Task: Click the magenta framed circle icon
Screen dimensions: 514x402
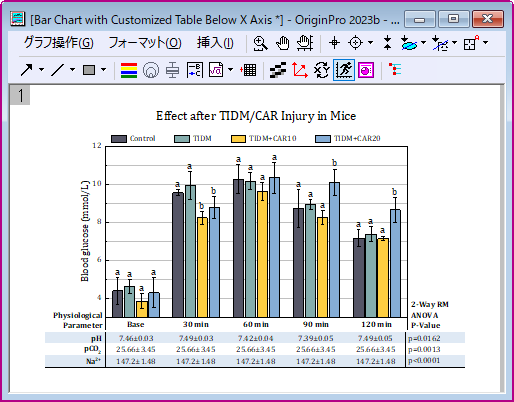Action: click(366, 70)
